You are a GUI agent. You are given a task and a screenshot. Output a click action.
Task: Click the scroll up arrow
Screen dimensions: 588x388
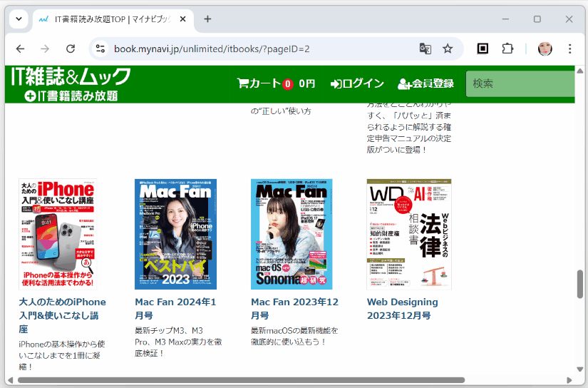579,71
